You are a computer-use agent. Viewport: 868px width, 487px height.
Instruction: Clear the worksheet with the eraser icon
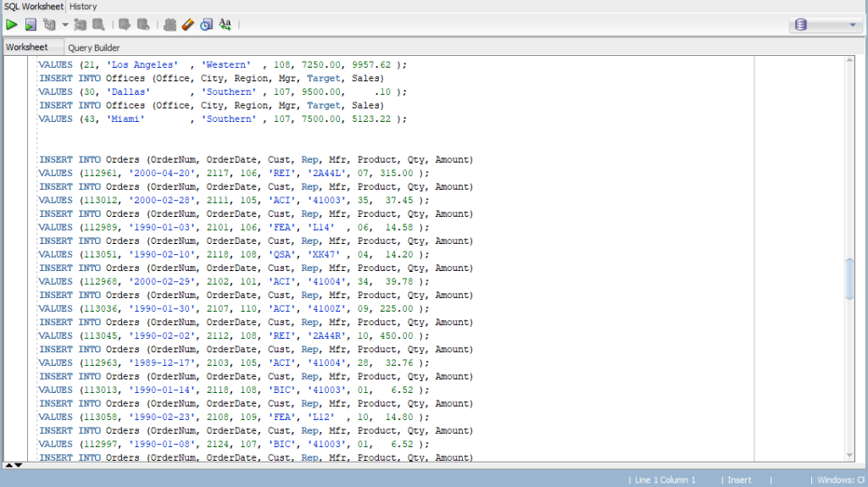click(x=188, y=25)
